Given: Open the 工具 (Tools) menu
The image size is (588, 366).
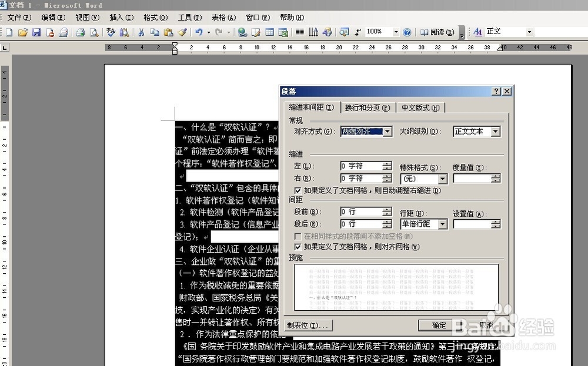Looking at the screenshot, I should tap(190, 17).
